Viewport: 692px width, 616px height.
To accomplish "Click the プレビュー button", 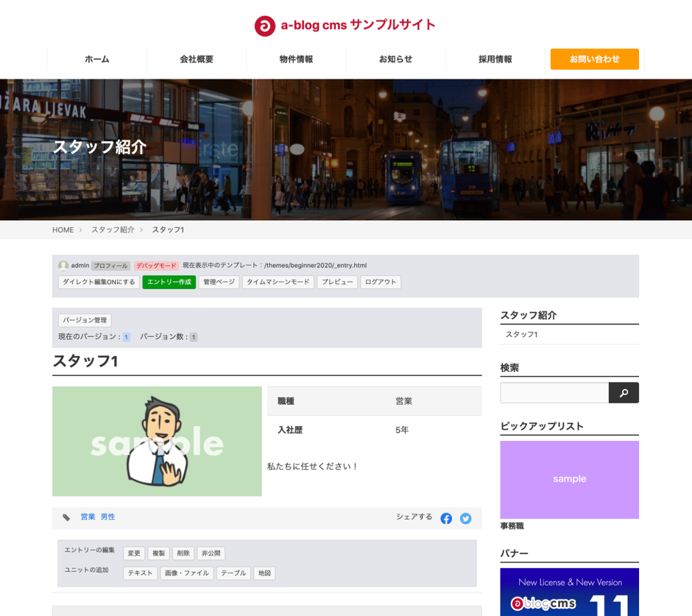I will pos(337,282).
